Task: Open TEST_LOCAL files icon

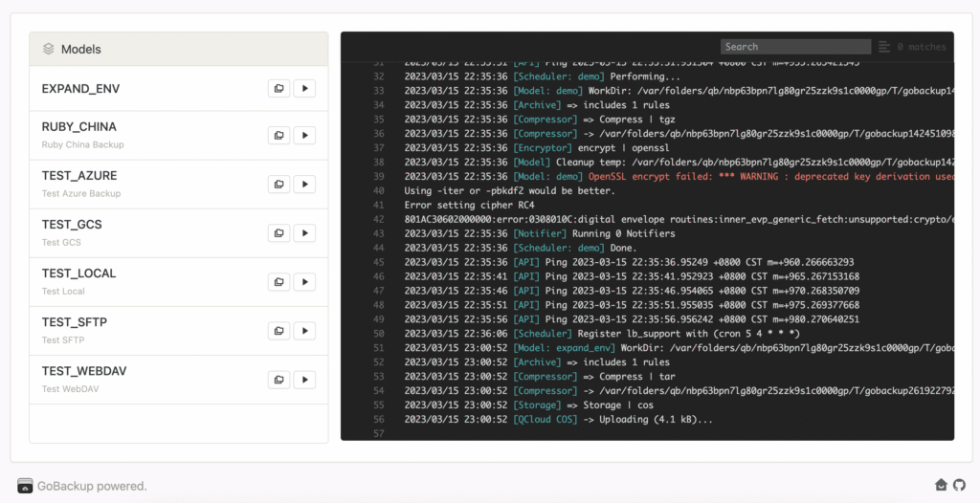Action: coord(278,282)
